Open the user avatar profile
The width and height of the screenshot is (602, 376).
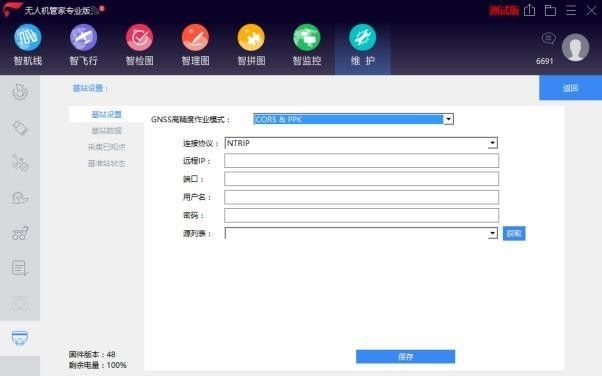pyautogui.click(x=576, y=48)
